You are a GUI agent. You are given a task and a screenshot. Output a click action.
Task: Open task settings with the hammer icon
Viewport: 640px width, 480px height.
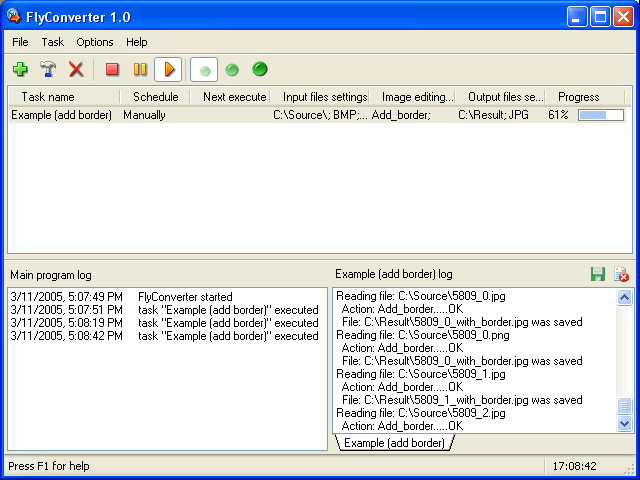click(48, 69)
